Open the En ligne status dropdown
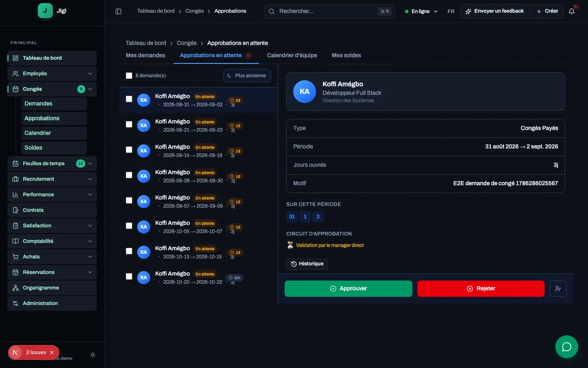The height and width of the screenshot is (368, 588). 421,11
